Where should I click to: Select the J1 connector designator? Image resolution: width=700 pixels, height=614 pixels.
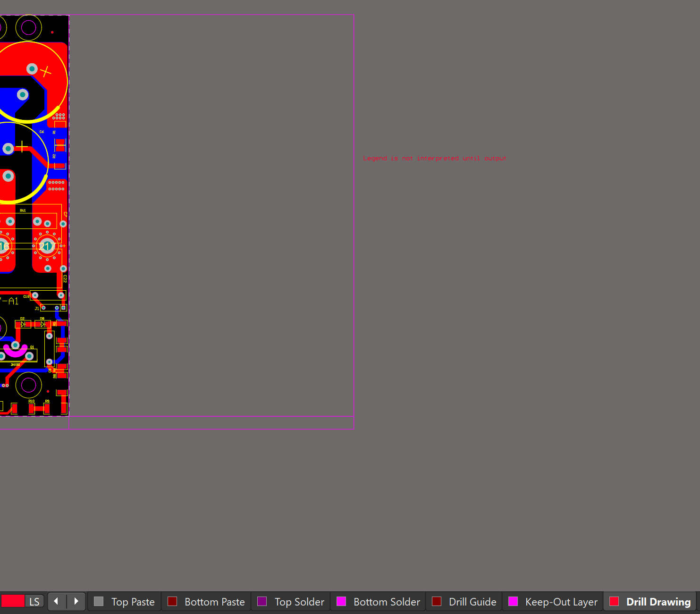coord(37,309)
